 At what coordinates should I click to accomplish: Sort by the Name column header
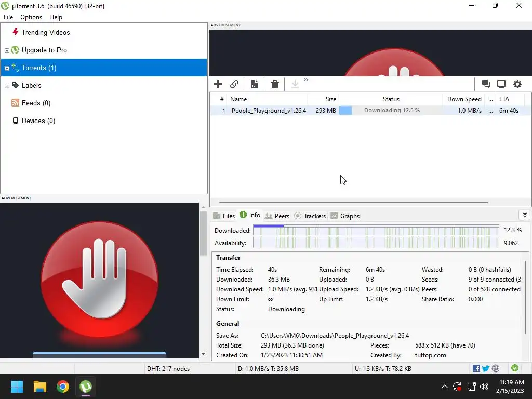(x=267, y=99)
